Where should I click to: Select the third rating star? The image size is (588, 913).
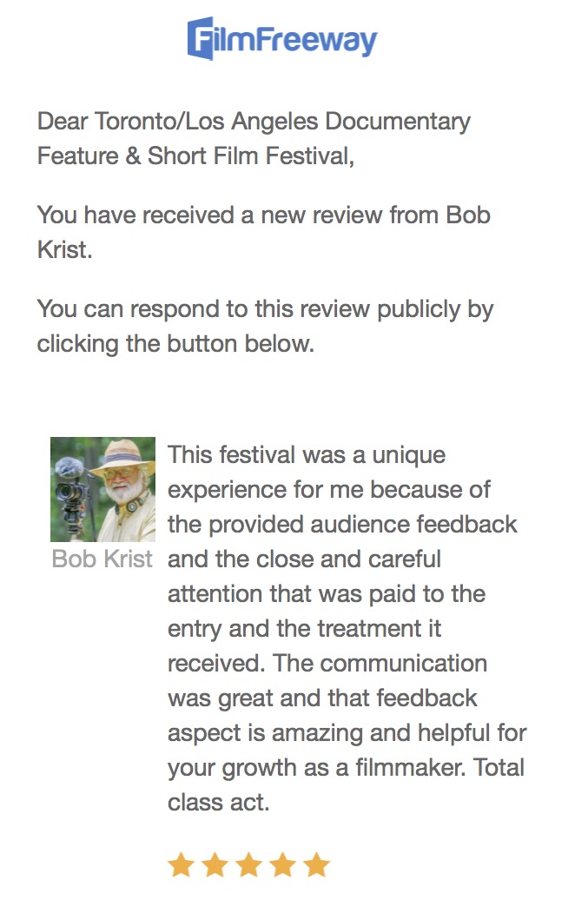pyautogui.click(x=248, y=865)
